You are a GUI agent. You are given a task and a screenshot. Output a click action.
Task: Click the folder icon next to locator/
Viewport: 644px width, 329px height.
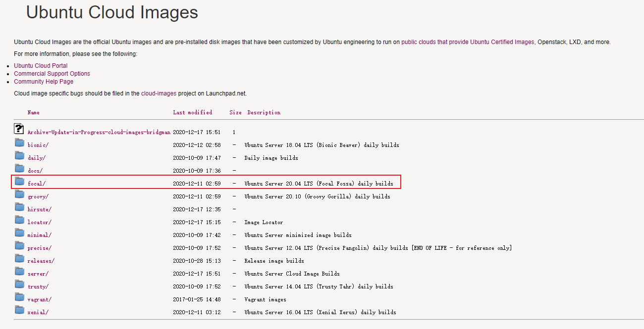[19, 220]
